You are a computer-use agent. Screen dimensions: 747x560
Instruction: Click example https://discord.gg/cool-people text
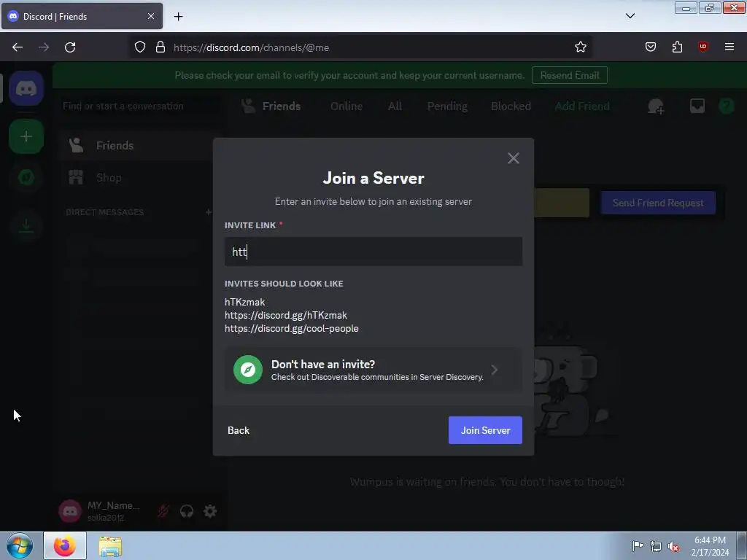pyautogui.click(x=292, y=329)
